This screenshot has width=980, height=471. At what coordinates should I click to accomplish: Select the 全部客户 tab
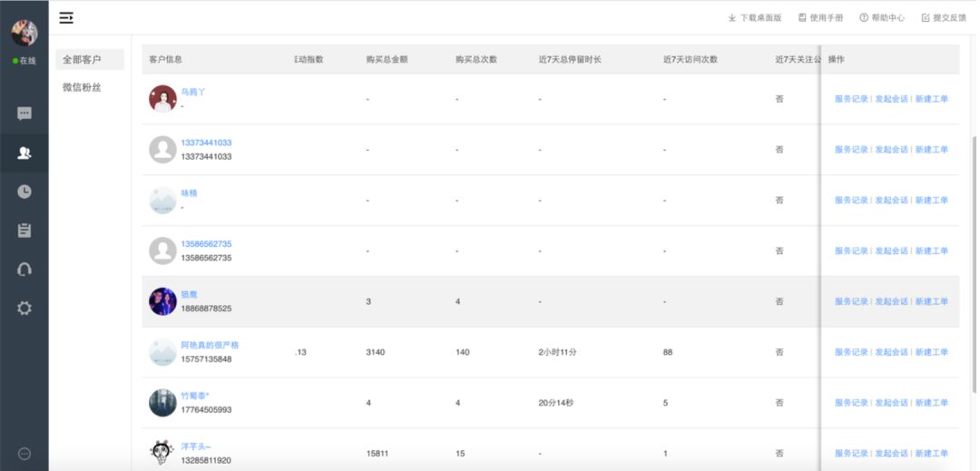[82, 60]
